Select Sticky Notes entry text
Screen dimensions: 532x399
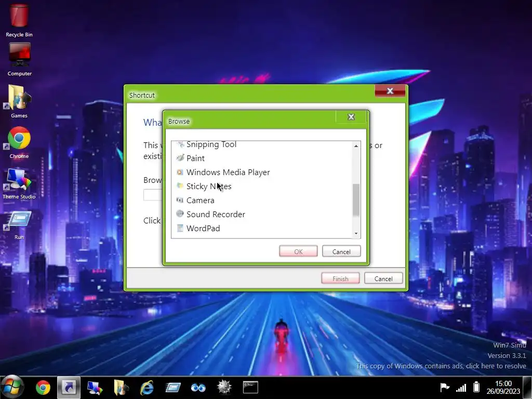pos(209,187)
